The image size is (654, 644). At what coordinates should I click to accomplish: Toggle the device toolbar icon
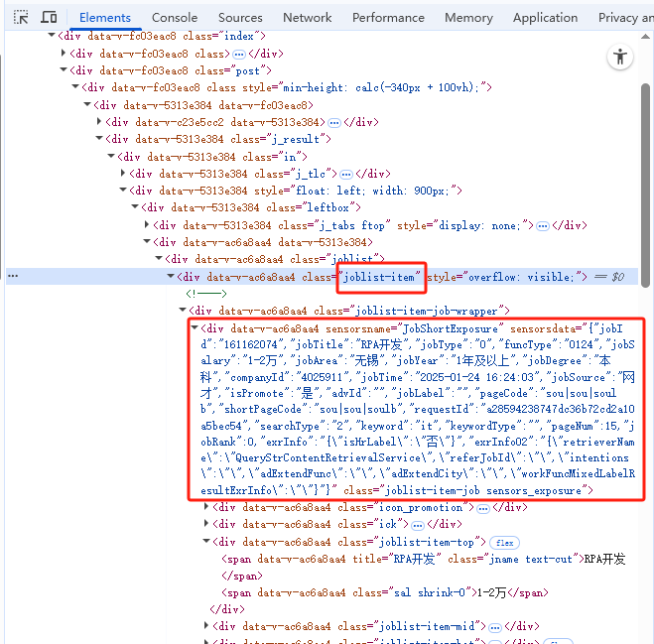49,18
